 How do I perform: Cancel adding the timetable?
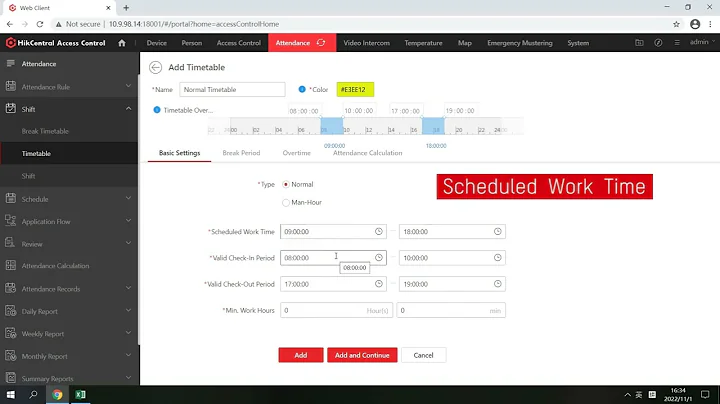423,355
